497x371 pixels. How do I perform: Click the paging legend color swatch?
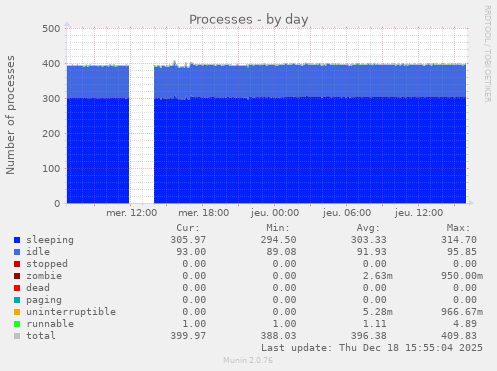(17, 300)
